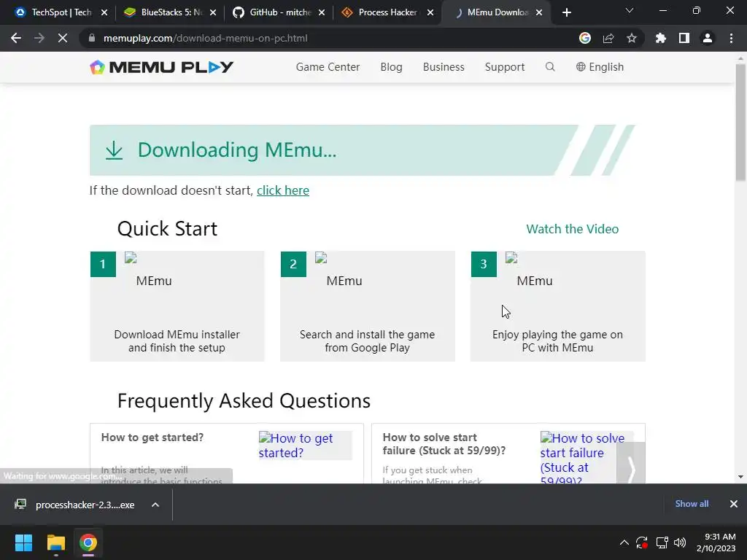
Task: Click the Watch the Video link
Action: (572, 228)
